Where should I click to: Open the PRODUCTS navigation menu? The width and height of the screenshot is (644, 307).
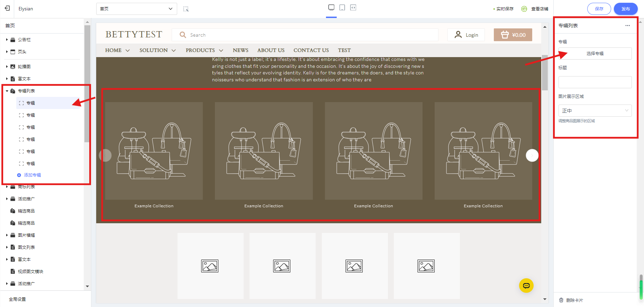(x=204, y=51)
